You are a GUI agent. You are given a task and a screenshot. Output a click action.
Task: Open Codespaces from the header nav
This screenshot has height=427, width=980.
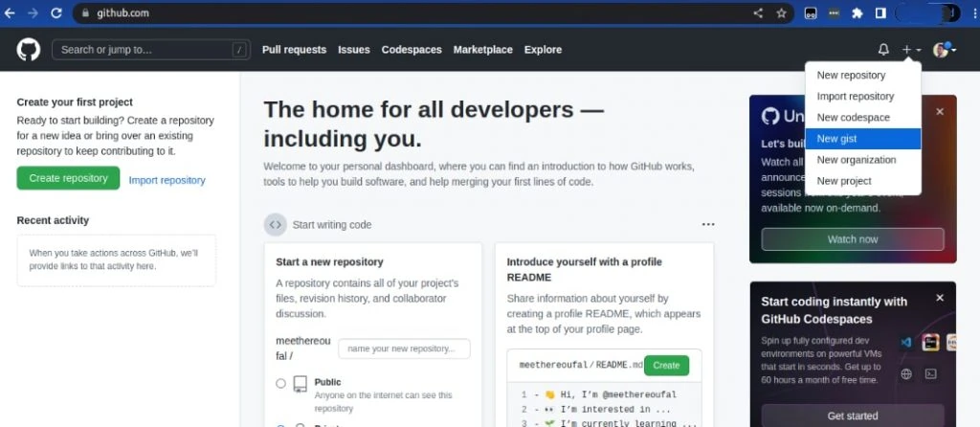412,50
